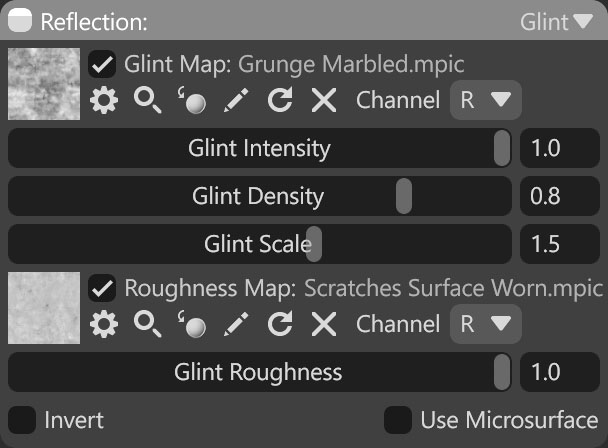Open the Roughness Map Channel dropdown

(485, 324)
